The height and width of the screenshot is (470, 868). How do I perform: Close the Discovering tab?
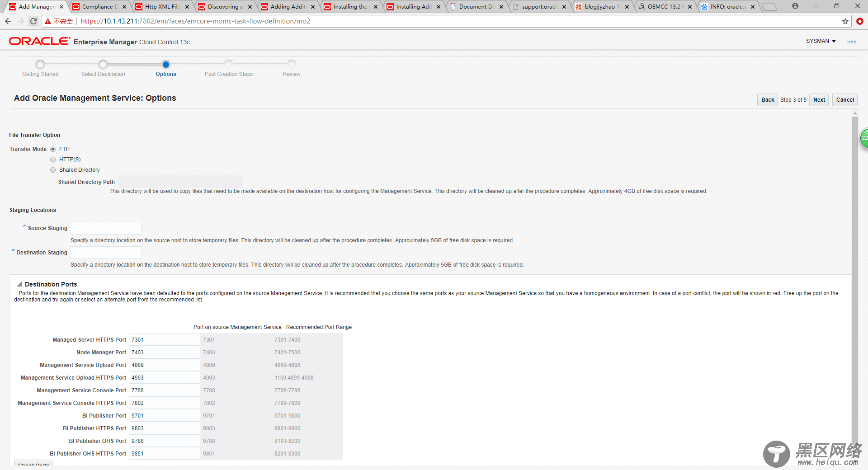(250, 7)
